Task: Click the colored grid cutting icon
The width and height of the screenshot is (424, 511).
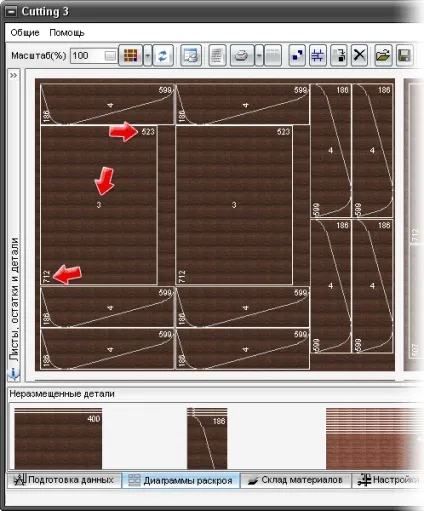Action: click(130, 55)
